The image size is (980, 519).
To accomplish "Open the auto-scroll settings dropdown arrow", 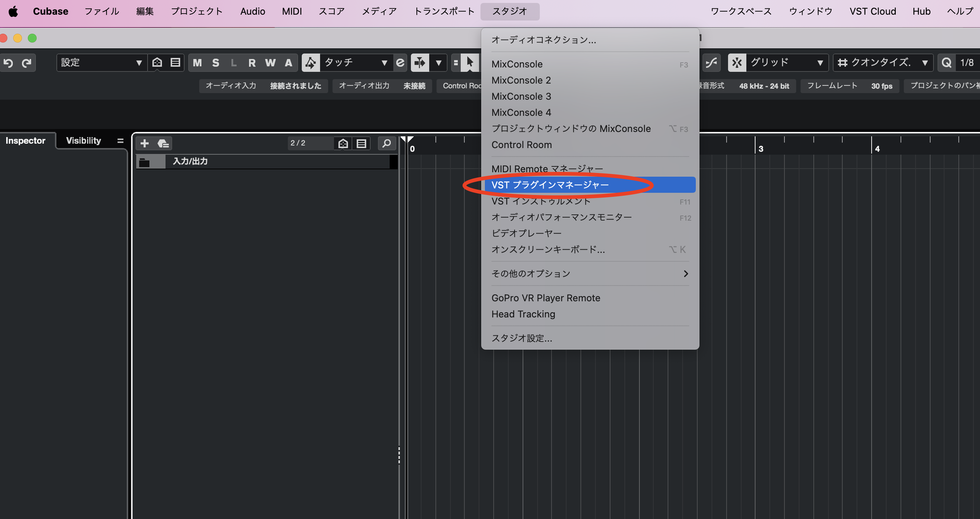I will coord(438,63).
